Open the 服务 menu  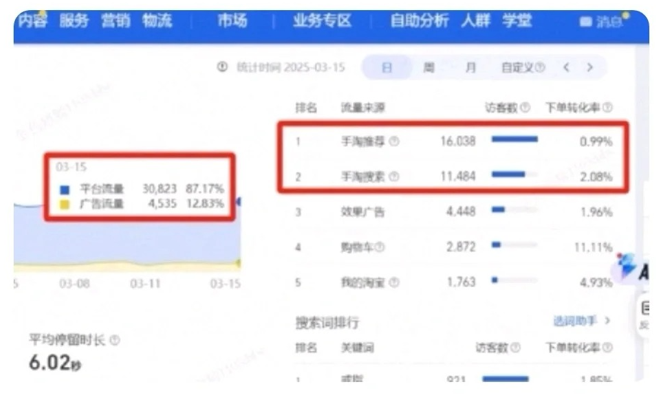pyautogui.click(x=74, y=20)
